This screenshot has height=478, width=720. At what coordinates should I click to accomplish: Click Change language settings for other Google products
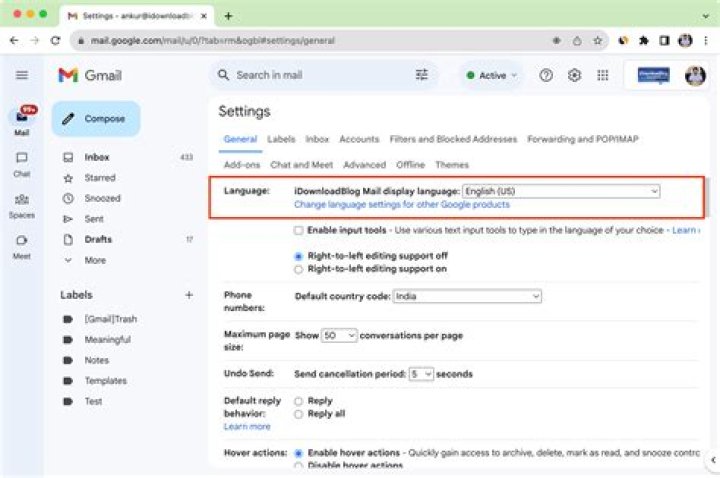(x=402, y=205)
